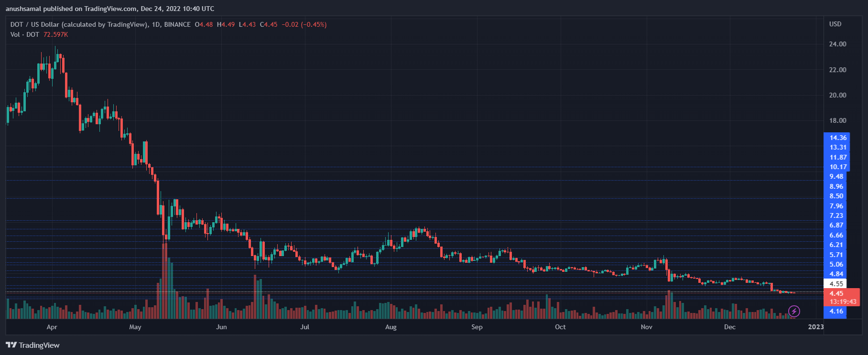Click the red 13:19:43 countdown timer
Image resolution: width=868 pixels, height=355 pixels.
[843, 301]
